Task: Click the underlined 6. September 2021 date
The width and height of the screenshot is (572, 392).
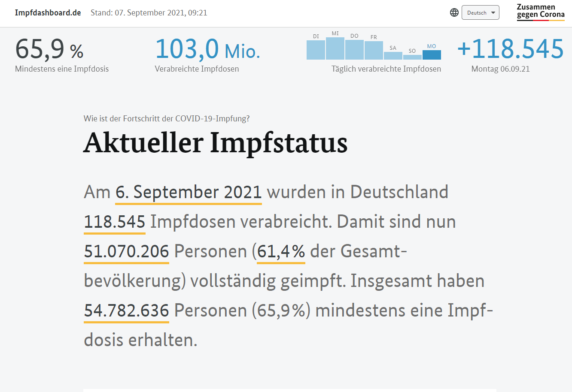Action: [189, 192]
